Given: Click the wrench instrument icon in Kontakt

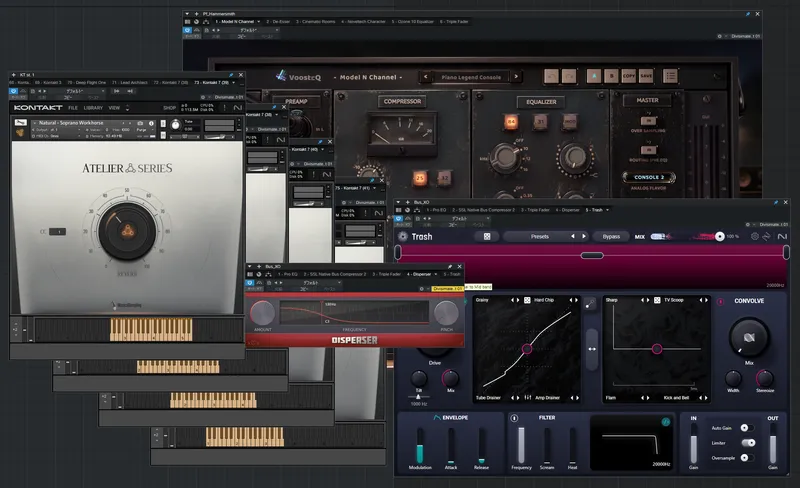Looking at the screenshot, I should pyautogui.click(x=20, y=123).
